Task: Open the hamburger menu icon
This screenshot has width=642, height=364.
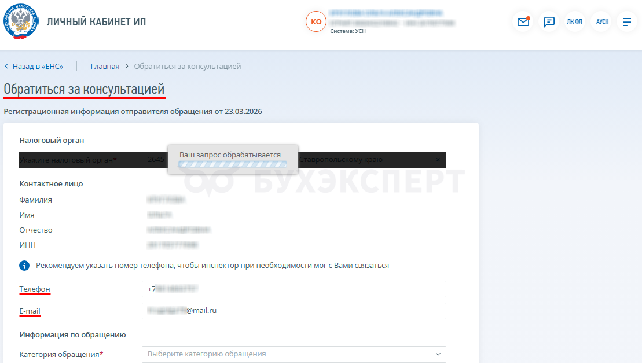Action: (x=627, y=21)
